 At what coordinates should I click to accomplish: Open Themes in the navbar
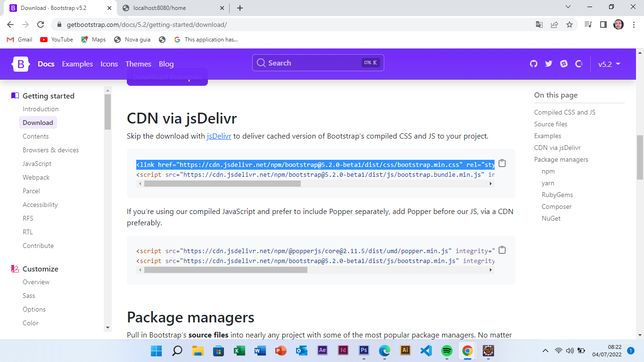pos(138,64)
